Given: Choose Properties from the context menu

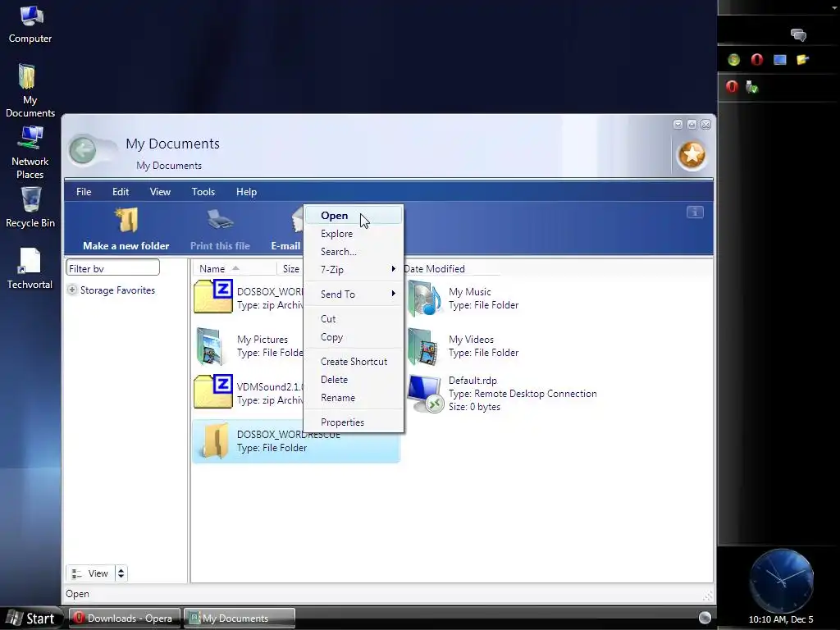Looking at the screenshot, I should (x=354, y=422).
